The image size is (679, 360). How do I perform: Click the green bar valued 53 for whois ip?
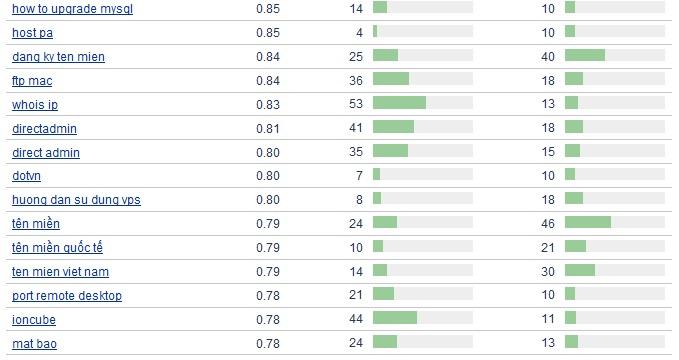399,103
